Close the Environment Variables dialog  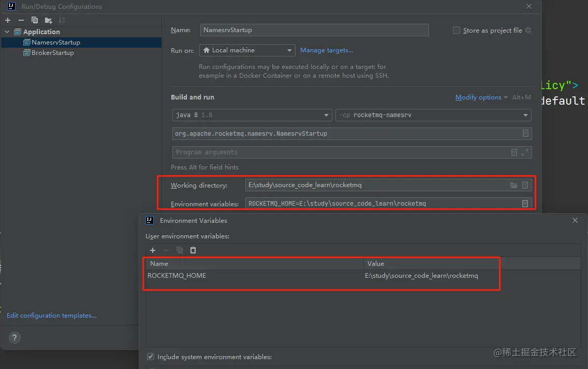pyautogui.click(x=575, y=220)
